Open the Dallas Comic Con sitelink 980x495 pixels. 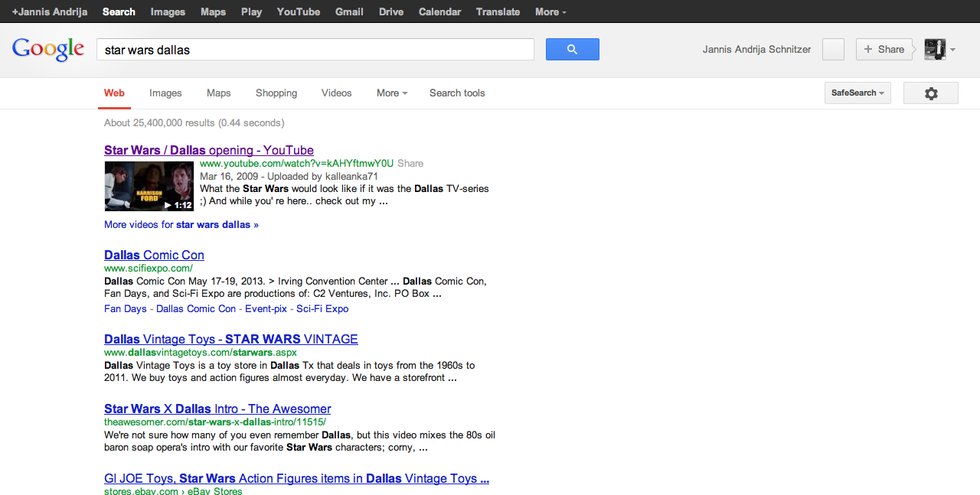point(196,308)
